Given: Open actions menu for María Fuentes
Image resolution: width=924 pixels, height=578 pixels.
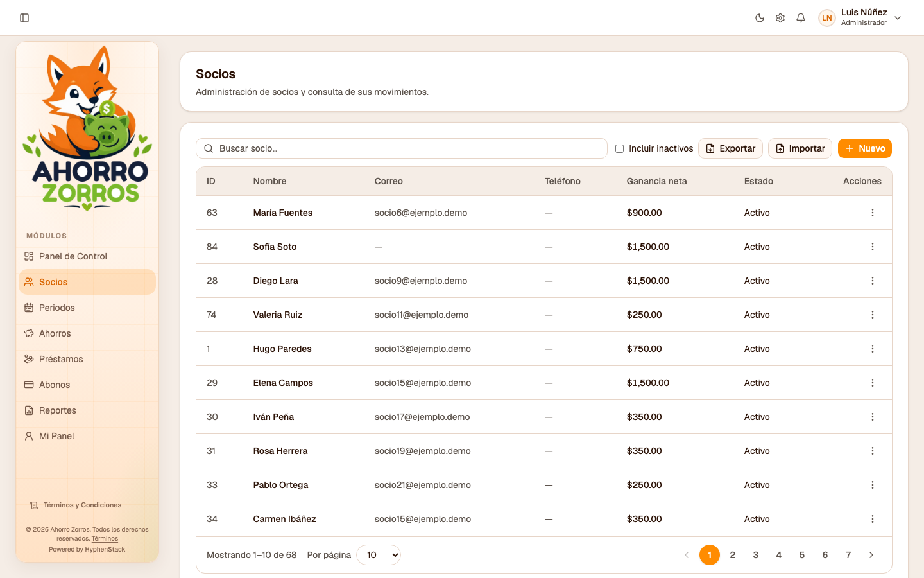Looking at the screenshot, I should click(x=873, y=213).
